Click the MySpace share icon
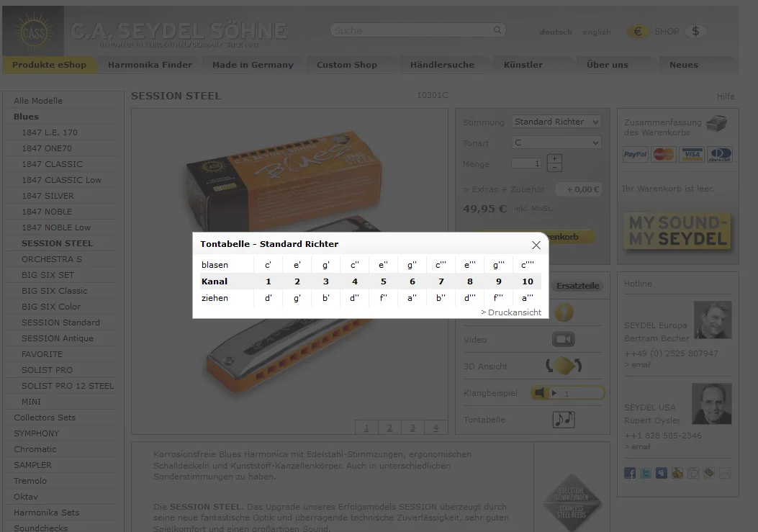Image resolution: width=758 pixels, height=532 pixels. pos(662,473)
